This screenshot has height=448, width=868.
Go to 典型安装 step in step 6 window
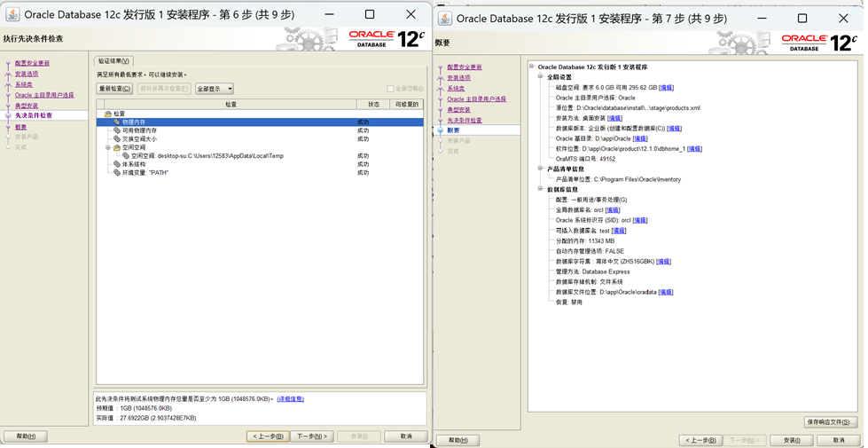pos(27,106)
